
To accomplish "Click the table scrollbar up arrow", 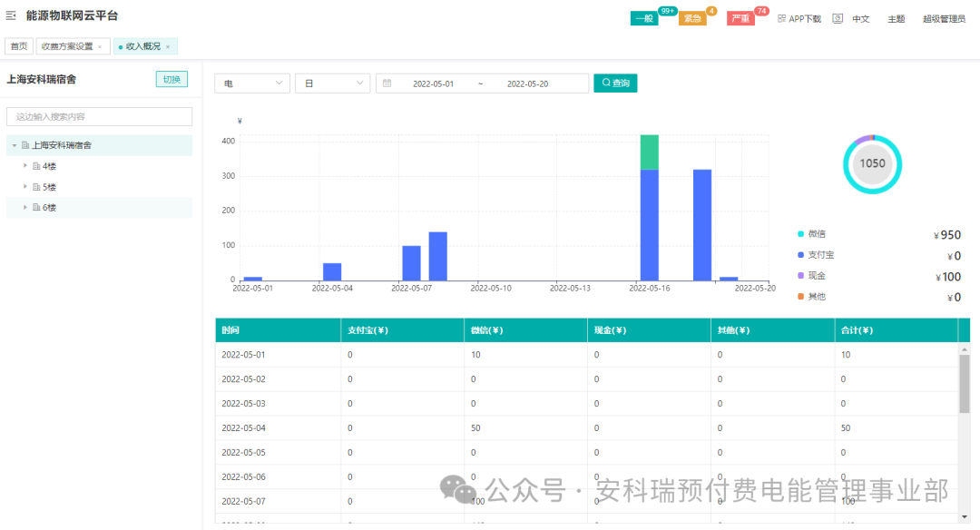I will click(x=965, y=349).
